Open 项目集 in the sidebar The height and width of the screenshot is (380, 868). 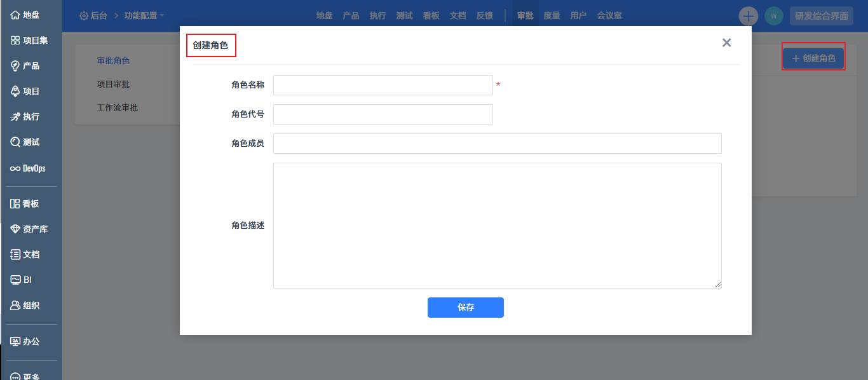[31, 41]
